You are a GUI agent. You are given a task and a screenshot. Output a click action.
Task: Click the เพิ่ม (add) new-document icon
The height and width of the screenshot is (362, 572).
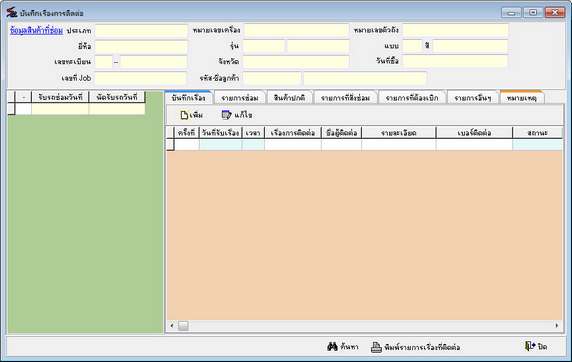click(x=184, y=115)
